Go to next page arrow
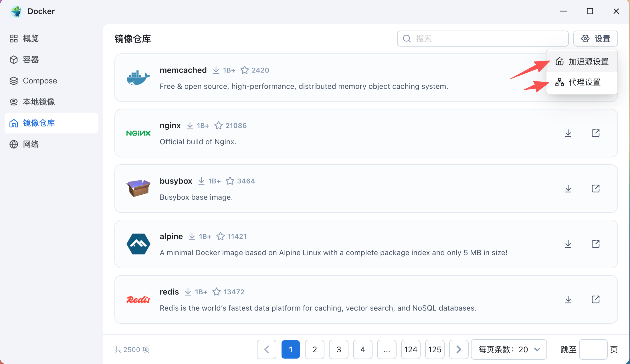 [459, 349]
